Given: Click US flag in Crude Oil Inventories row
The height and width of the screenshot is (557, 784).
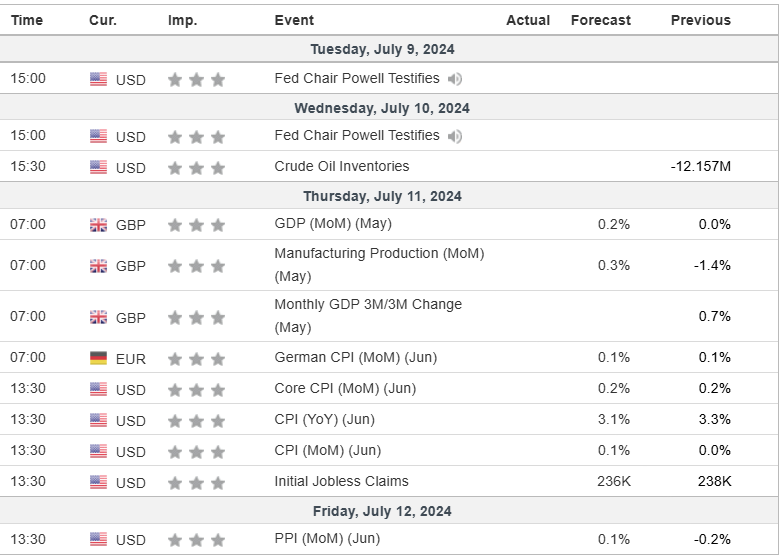Looking at the screenshot, I should point(98,167).
